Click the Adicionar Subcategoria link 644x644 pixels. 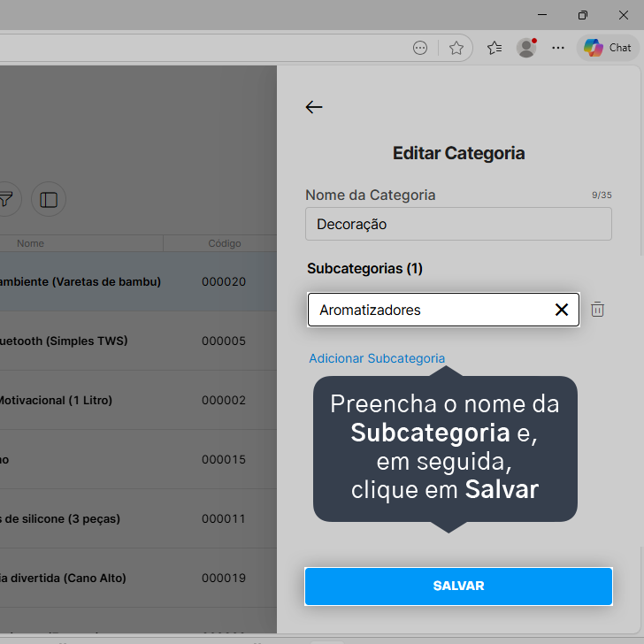pos(377,358)
